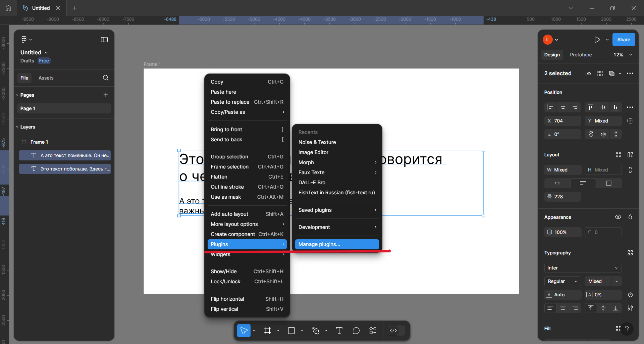Click the rotate 90 degrees icon
The height and width of the screenshot is (344, 644).
pyautogui.click(x=591, y=134)
